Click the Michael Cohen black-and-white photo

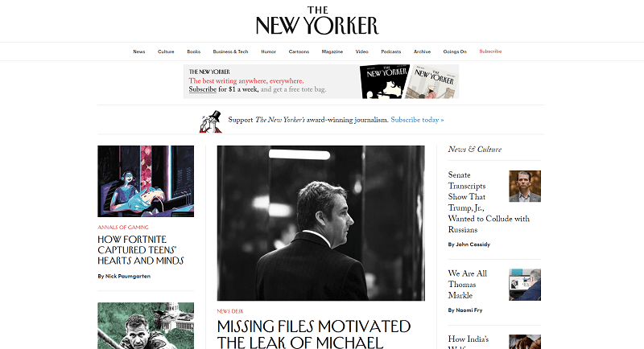tap(320, 223)
